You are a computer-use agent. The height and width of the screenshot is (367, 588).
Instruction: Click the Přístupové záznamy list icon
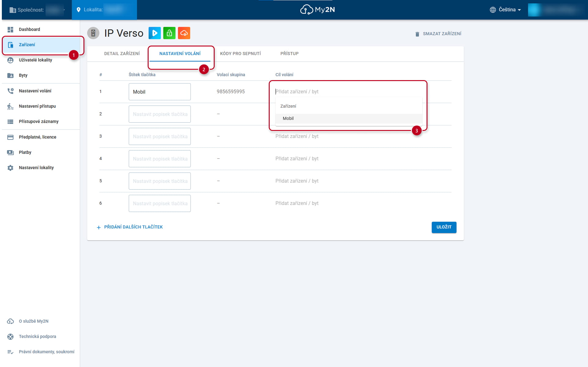click(10, 121)
